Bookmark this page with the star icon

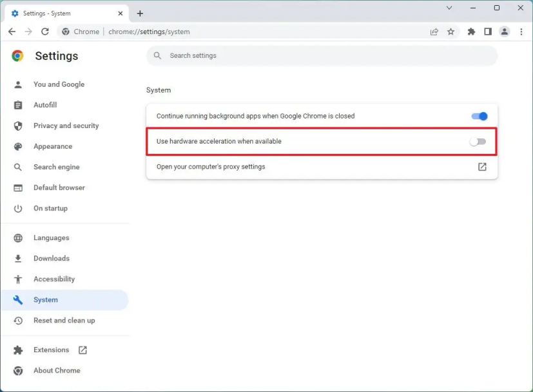point(451,32)
